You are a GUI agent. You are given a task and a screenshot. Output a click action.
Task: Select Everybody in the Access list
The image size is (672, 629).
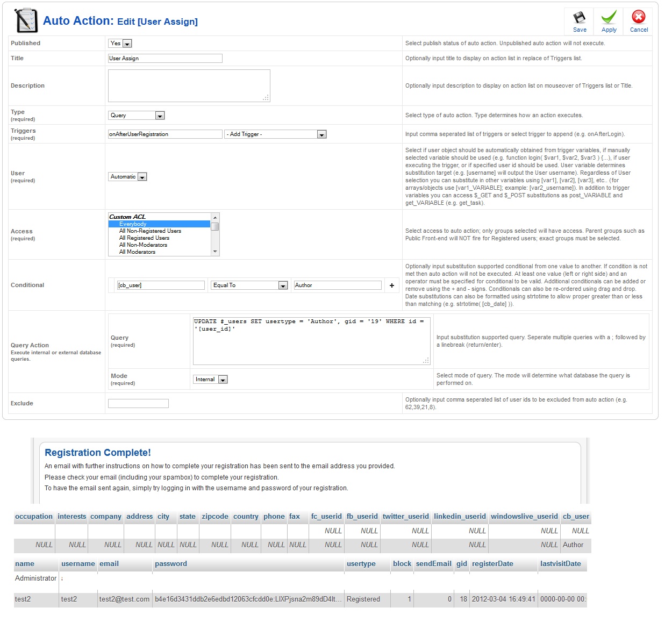pos(159,224)
